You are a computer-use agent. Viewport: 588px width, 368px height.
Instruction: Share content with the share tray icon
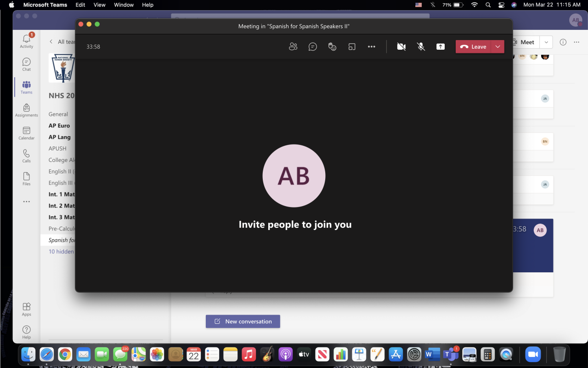(441, 46)
